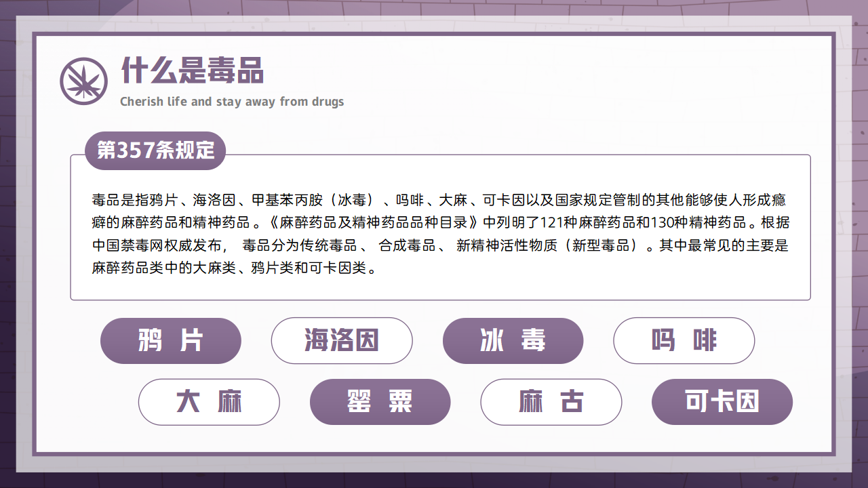Select the 可卡因 pill button

coord(722,402)
